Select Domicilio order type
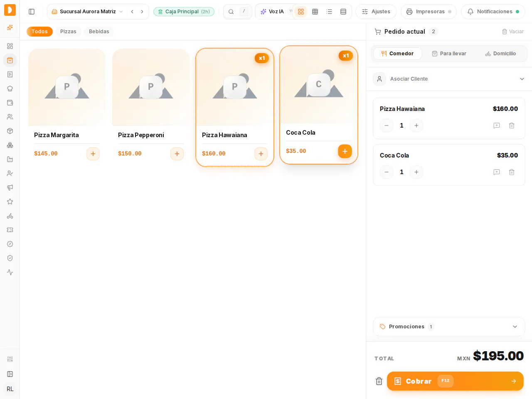 [x=500, y=54]
